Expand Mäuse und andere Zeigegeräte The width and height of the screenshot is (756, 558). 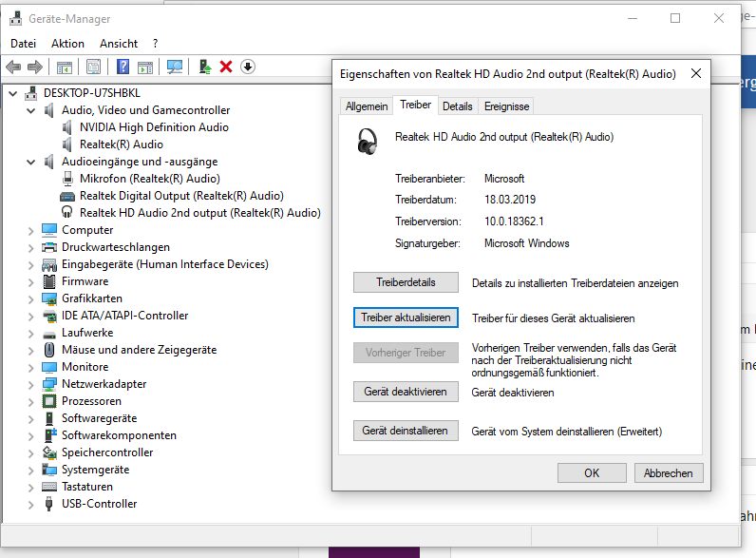30,351
